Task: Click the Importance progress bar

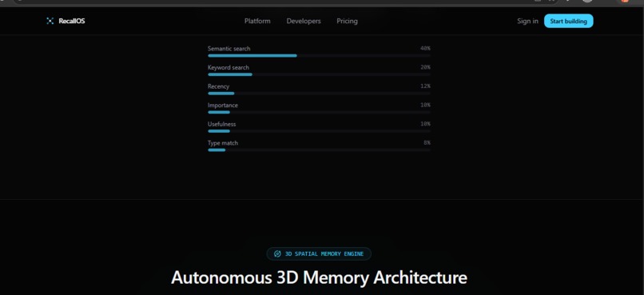Action: (319, 112)
